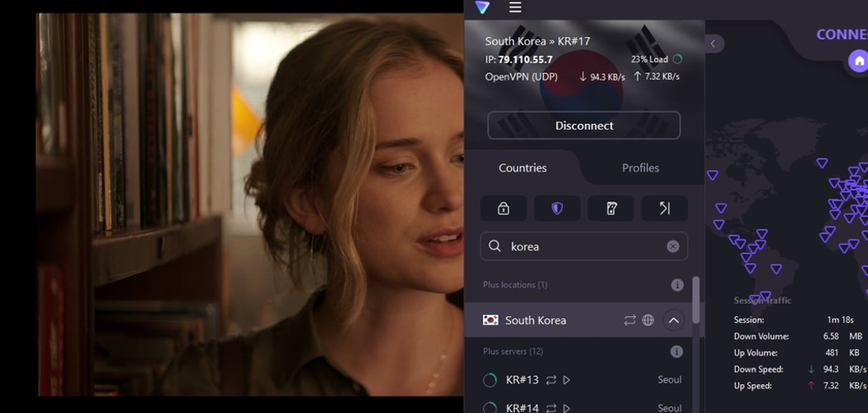Click the play icon on KR#13
This screenshot has height=413, width=868.
point(567,380)
